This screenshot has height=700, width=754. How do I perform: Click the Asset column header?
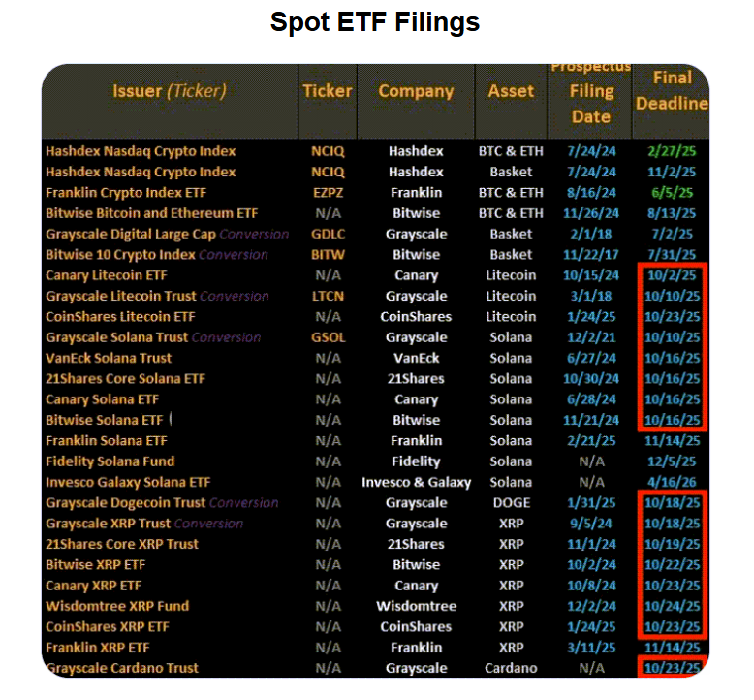pyautogui.click(x=511, y=91)
